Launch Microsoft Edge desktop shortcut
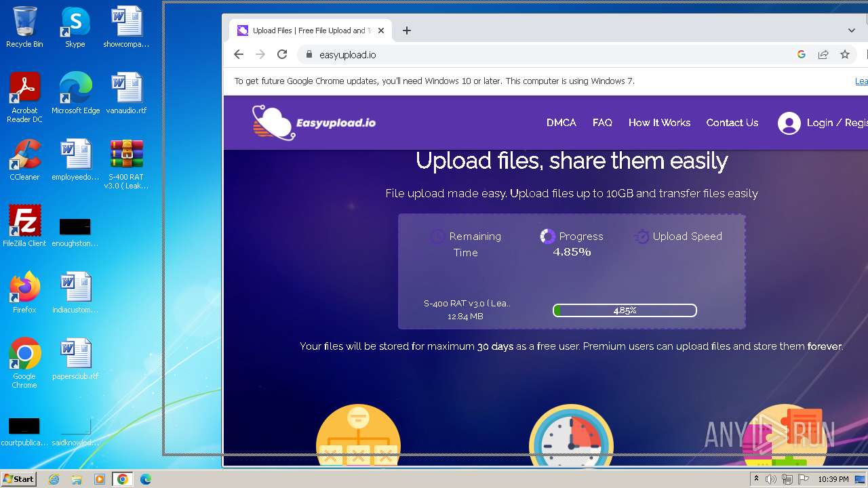Viewport: 868px width, 488px height. (x=75, y=94)
